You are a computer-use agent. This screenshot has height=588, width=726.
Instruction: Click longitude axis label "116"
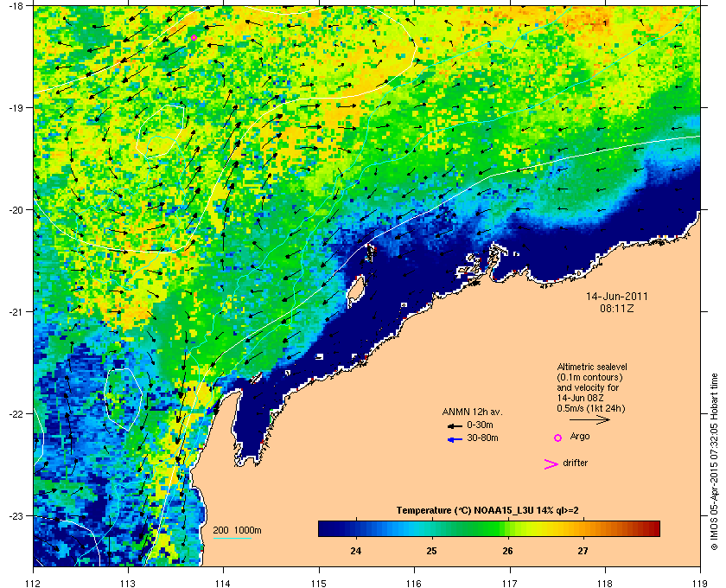[414, 584]
